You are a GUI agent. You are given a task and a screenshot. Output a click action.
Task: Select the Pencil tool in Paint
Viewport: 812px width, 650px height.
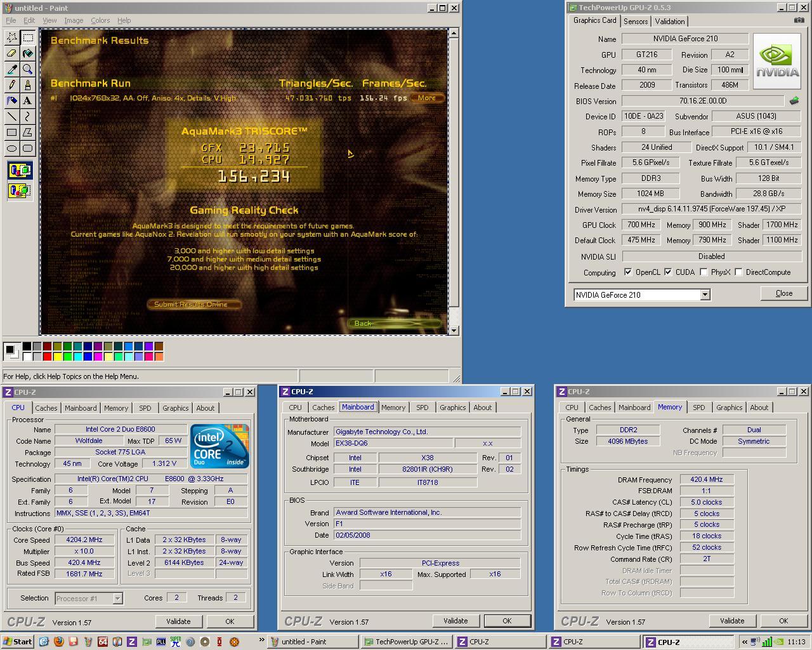pyautogui.click(x=11, y=85)
